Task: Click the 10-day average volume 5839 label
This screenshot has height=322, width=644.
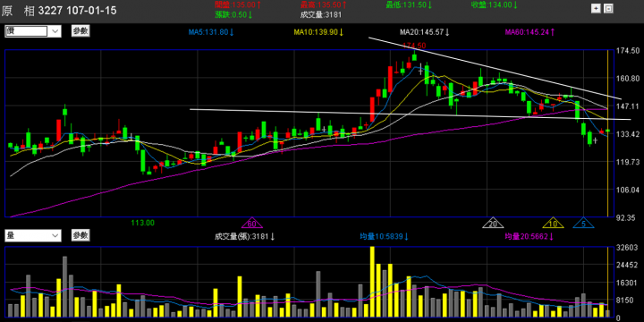Action: point(384,236)
